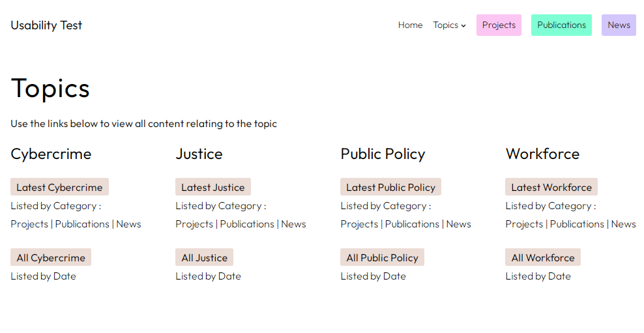This screenshot has width=644, height=333.
Task: Open the pink Projects nav button
Action: (x=499, y=25)
